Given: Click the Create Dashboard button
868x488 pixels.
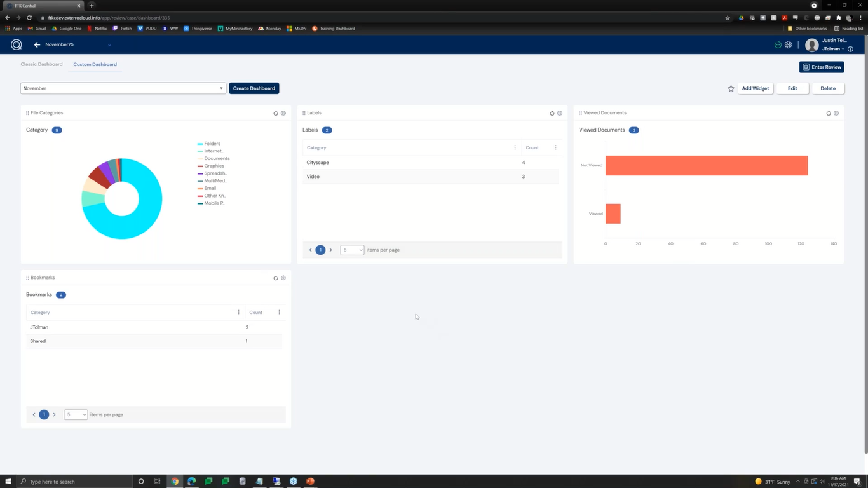Looking at the screenshot, I should click(254, 88).
